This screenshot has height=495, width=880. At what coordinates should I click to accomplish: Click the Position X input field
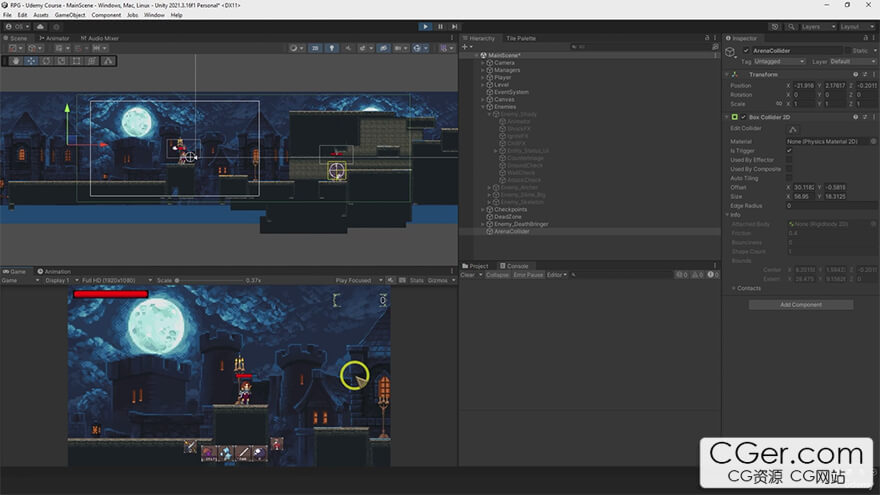[x=804, y=85]
